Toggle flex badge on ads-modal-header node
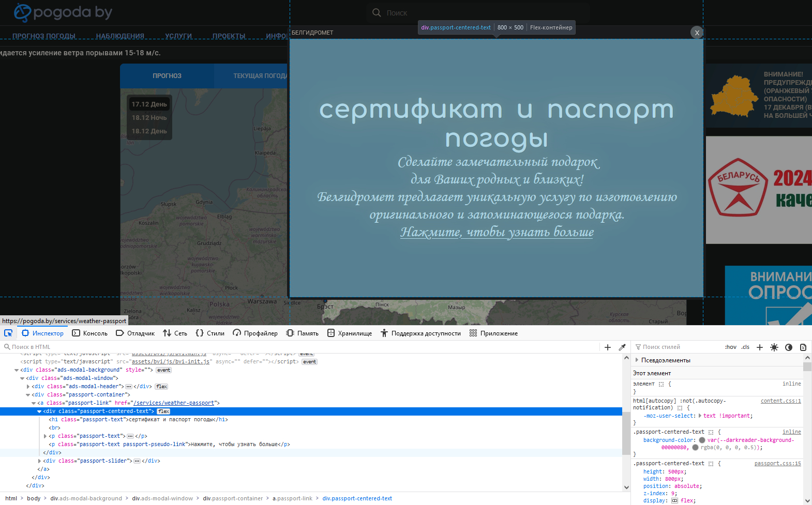Screen dimensions: 812x505 pyautogui.click(x=161, y=387)
